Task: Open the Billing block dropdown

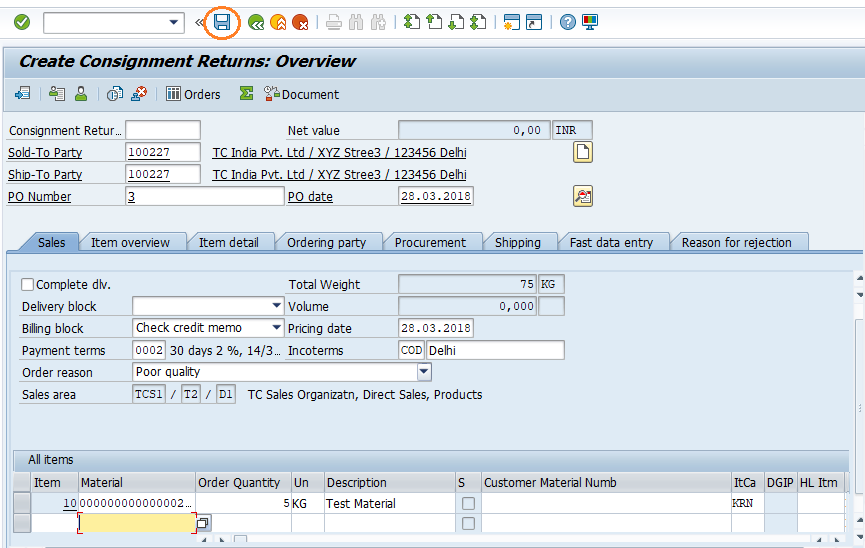Action: (x=276, y=328)
